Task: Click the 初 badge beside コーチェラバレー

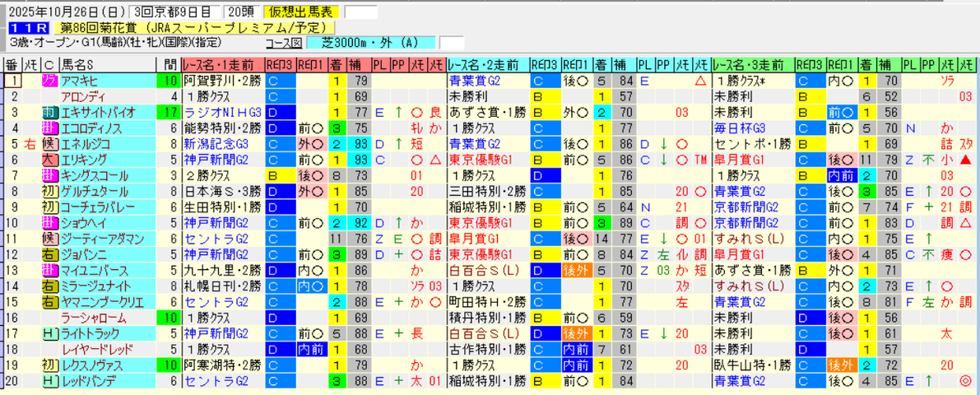Action: [x=49, y=207]
